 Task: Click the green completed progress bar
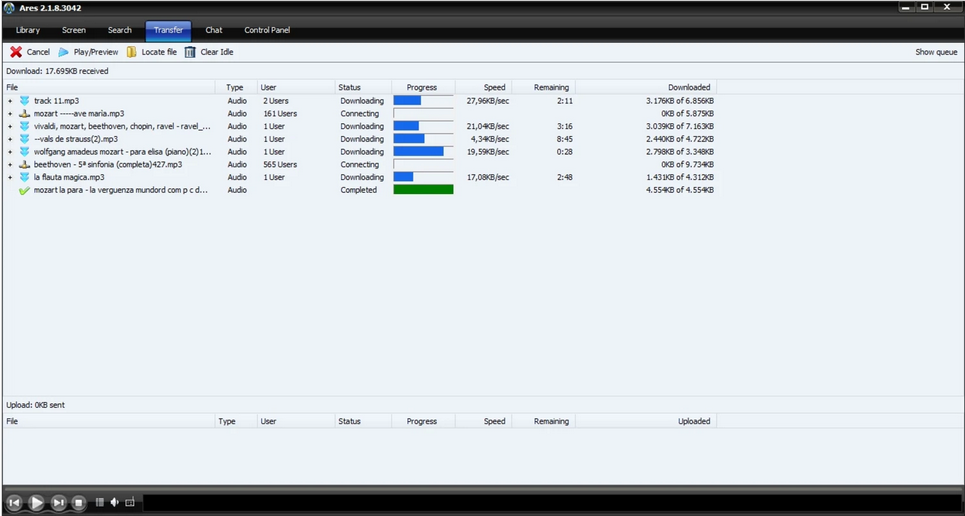(423, 190)
